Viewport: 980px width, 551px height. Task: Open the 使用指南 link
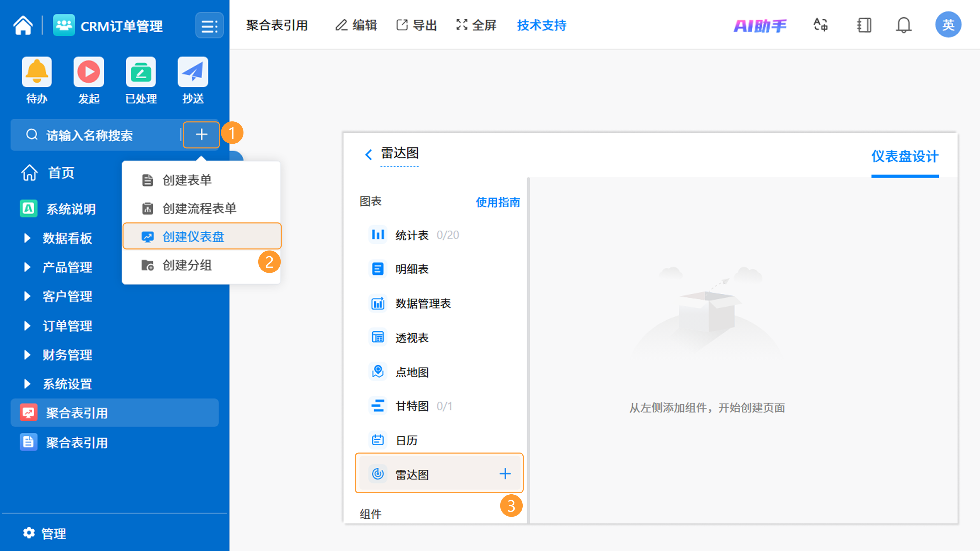pos(498,202)
